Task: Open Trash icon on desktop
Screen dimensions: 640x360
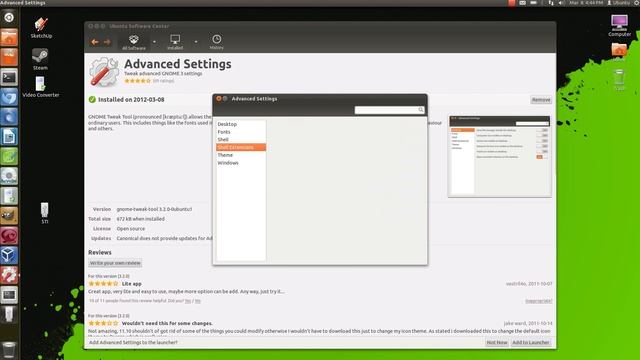Action: [619, 80]
